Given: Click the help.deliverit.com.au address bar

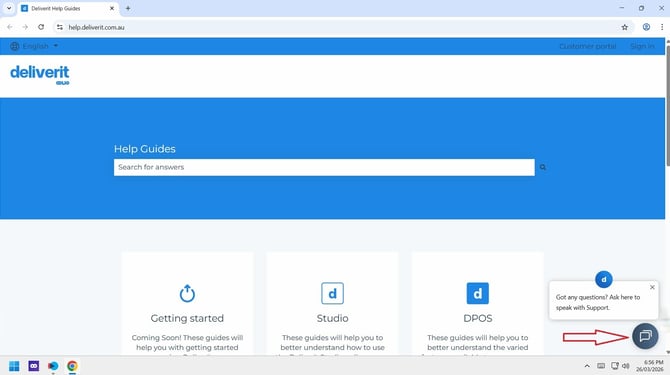Looking at the screenshot, I should tap(342, 27).
